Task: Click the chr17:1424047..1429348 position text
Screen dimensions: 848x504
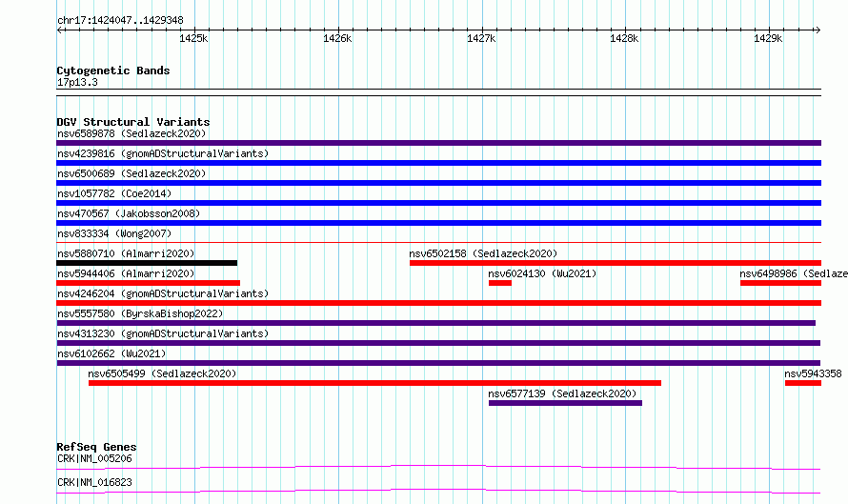Action: point(120,21)
